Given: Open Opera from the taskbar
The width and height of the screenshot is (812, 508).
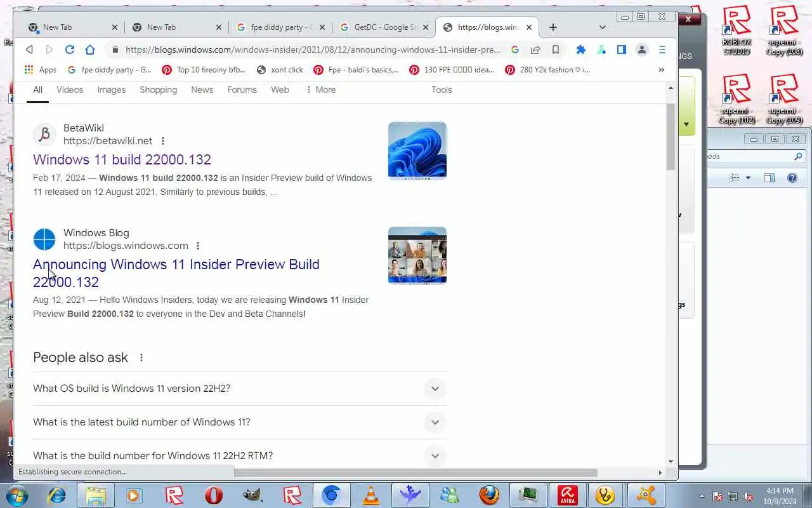Looking at the screenshot, I should 214,495.
